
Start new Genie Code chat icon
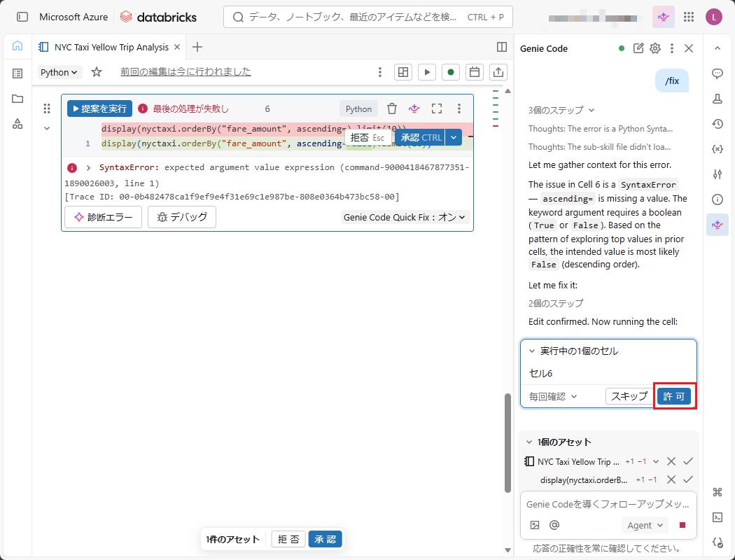pos(638,48)
